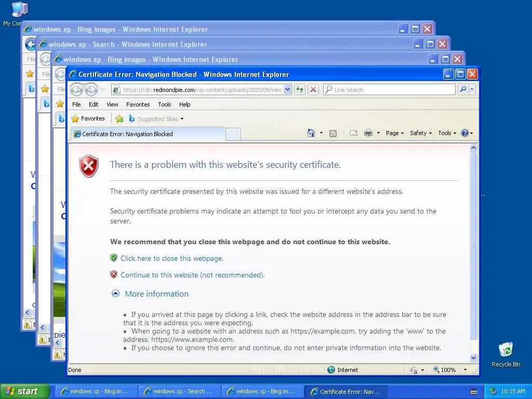Click the vertical scrollbar thumb
The width and height of the screenshot is (532, 399).
[474, 246]
